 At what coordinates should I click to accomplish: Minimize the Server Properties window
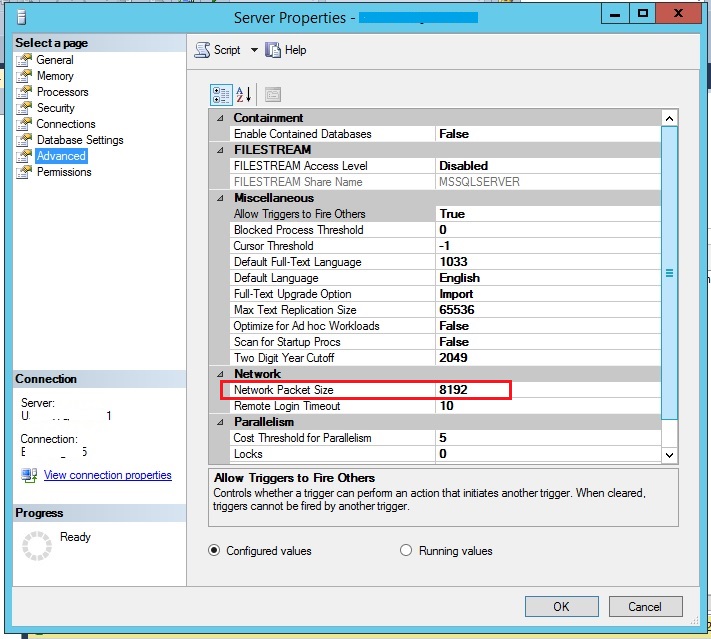click(615, 14)
